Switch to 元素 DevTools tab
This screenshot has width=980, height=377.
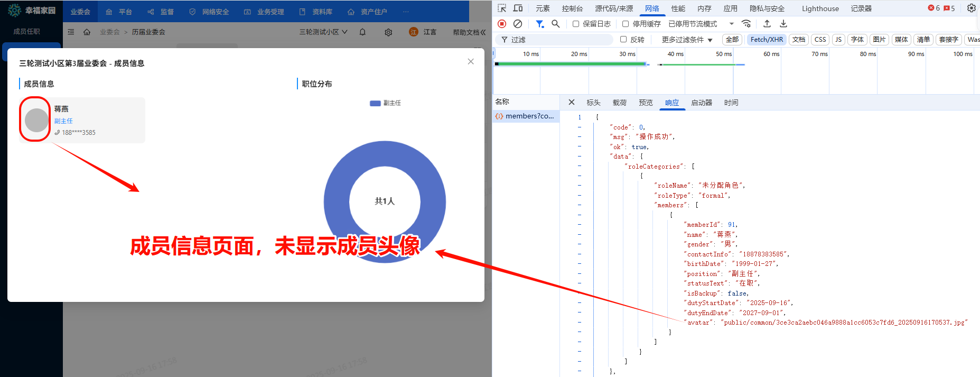pos(543,8)
